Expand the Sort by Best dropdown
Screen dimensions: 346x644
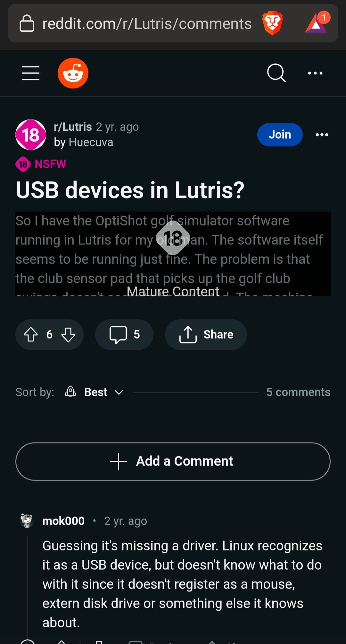click(95, 392)
